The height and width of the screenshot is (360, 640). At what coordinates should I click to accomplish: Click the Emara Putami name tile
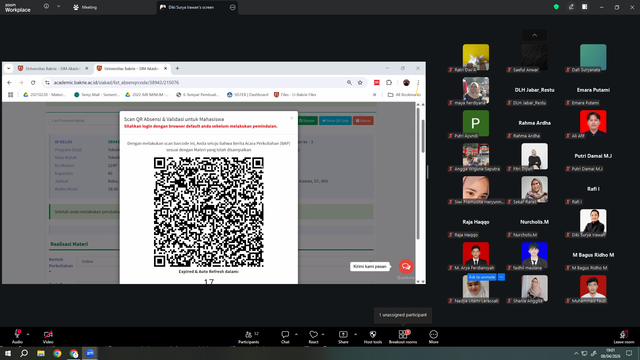coord(593,90)
